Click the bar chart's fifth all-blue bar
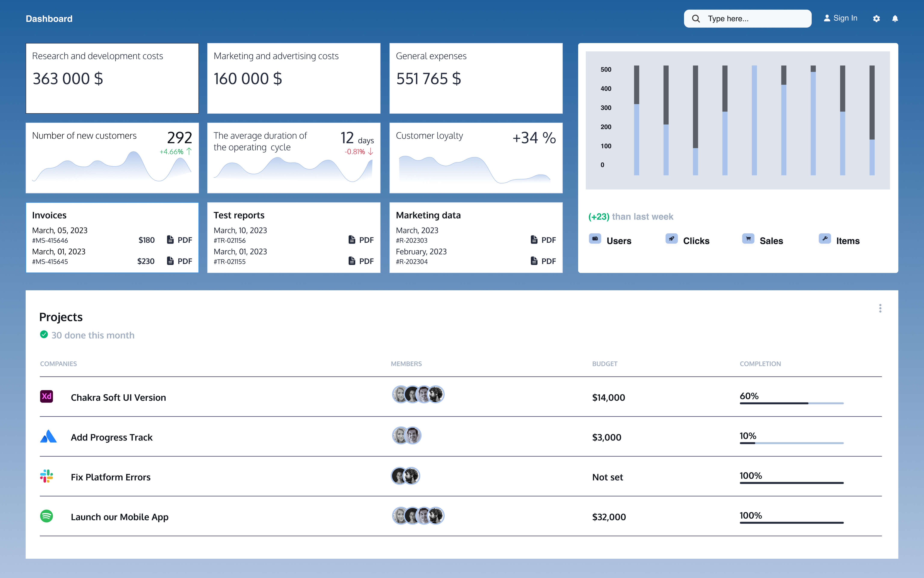Viewport: 924px width, 578px height. [x=754, y=120]
